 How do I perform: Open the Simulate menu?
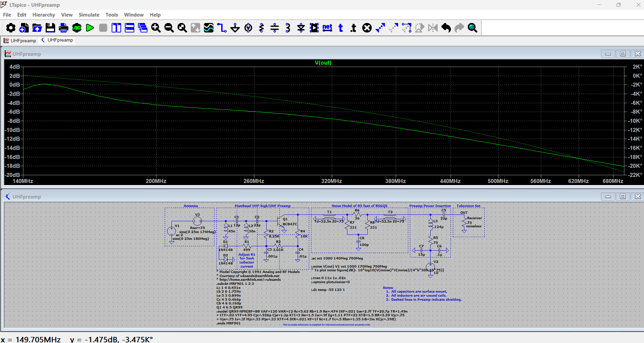pyautogui.click(x=89, y=15)
